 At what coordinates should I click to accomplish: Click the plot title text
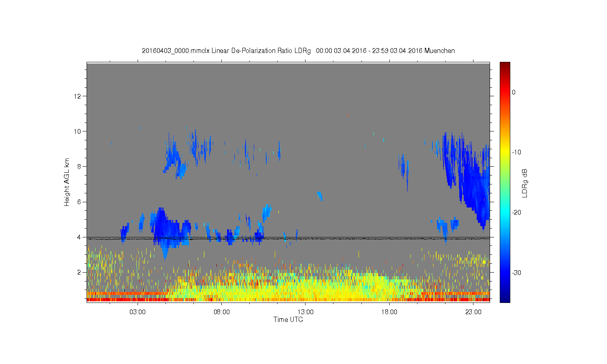tap(298, 51)
